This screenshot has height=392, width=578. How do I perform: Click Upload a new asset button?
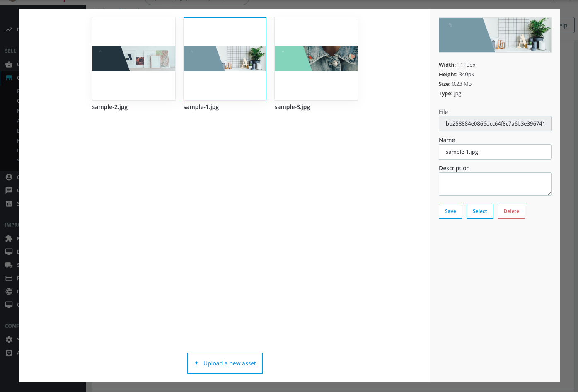coord(225,363)
